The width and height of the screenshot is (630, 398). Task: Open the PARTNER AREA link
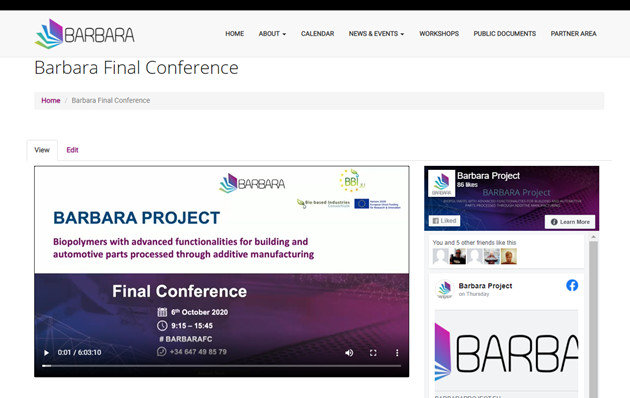(x=573, y=34)
